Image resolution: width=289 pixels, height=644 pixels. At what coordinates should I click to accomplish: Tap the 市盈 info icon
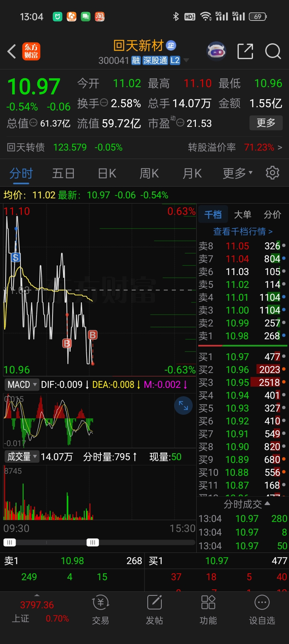(x=180, y=123)
